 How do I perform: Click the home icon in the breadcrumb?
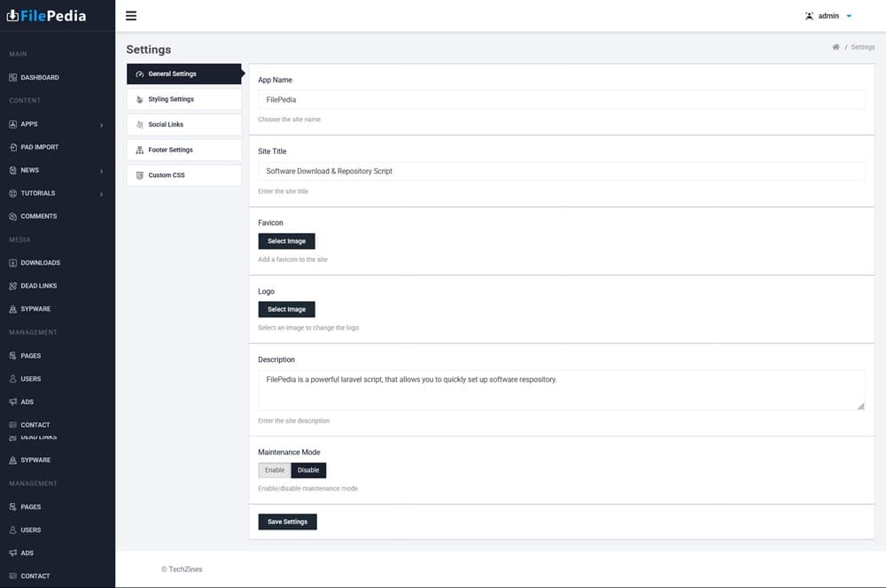pos(835,47)
